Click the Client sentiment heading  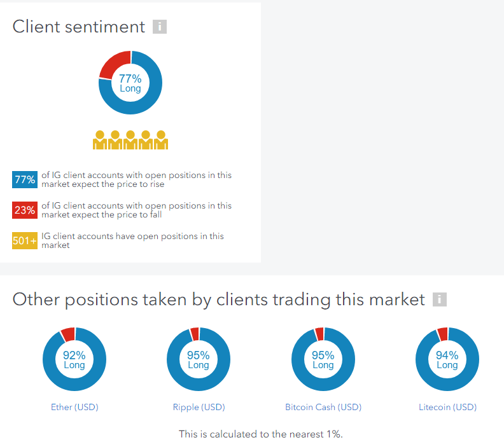79,27
